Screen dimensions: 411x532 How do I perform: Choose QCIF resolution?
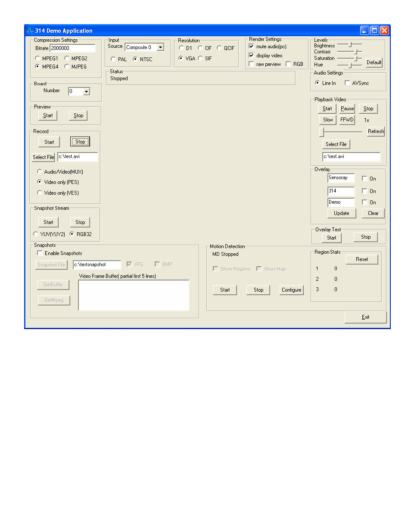tap(219, 48)
